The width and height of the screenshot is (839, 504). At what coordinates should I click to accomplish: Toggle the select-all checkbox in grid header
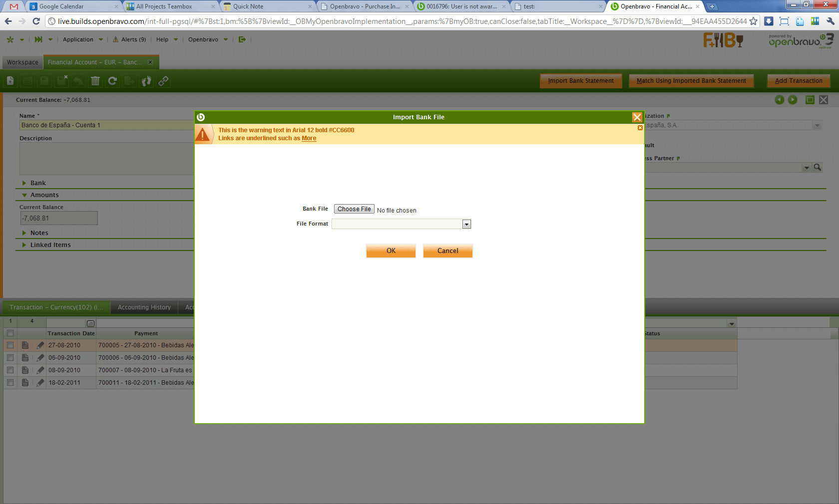[10, 333]
